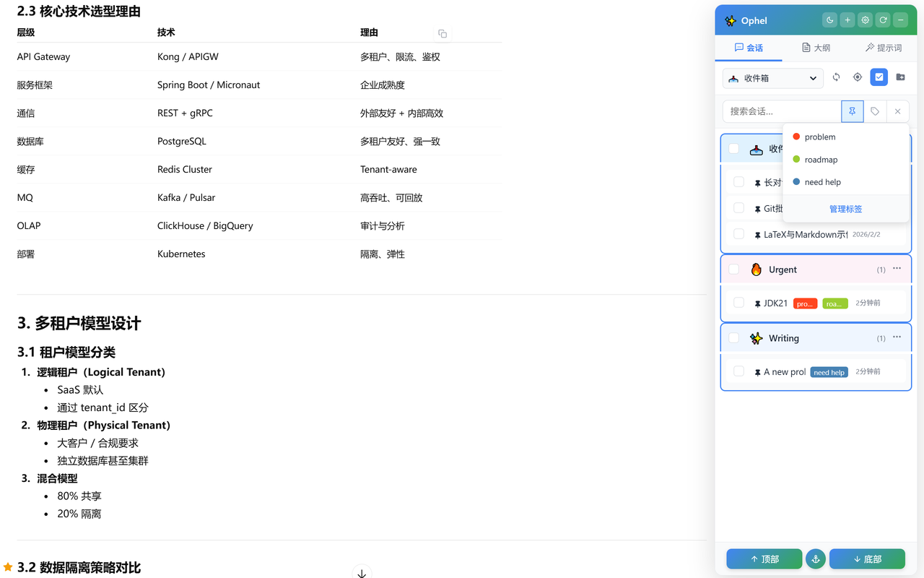
Task: Open the 收件箱 folder dropdown
Action: [772, 78]
